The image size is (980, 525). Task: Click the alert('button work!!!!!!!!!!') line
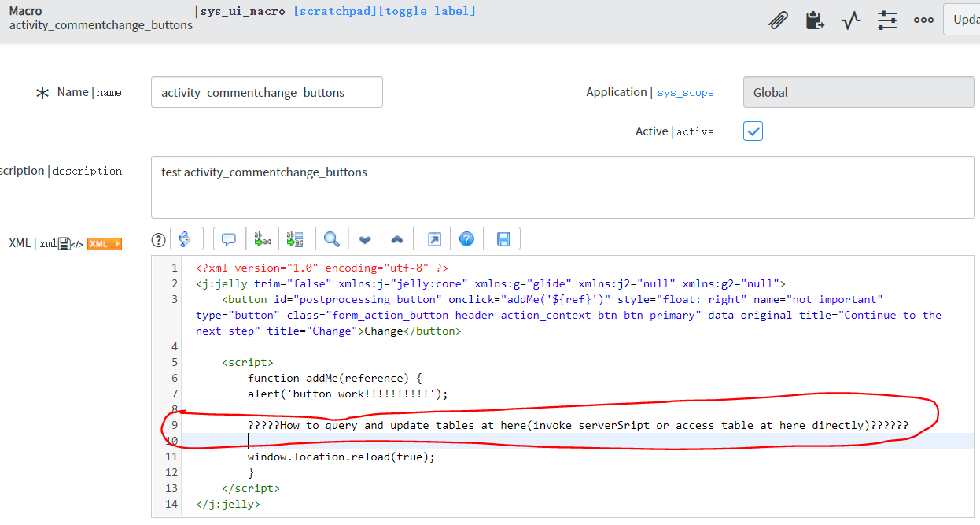pos(348,394)
